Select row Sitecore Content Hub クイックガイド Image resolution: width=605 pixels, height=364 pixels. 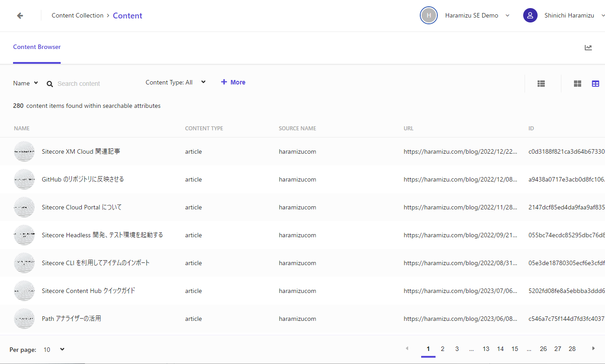pos(89,291)
